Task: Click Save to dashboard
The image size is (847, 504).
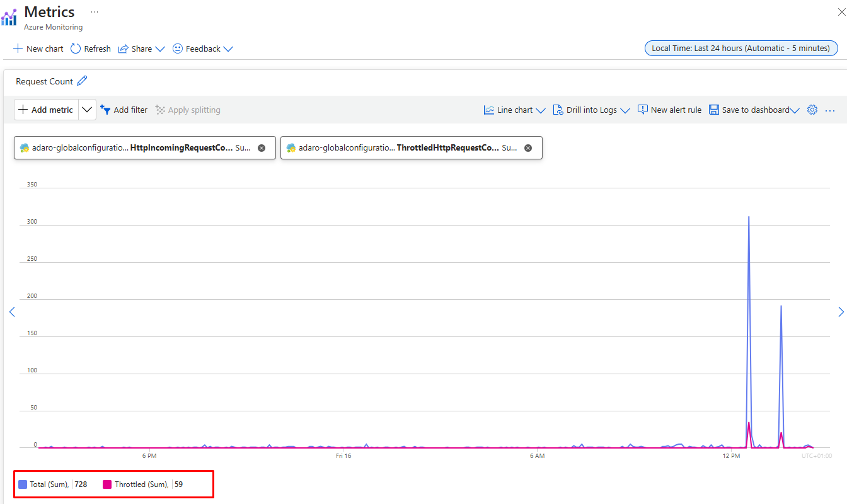Action: click(749, 110)
